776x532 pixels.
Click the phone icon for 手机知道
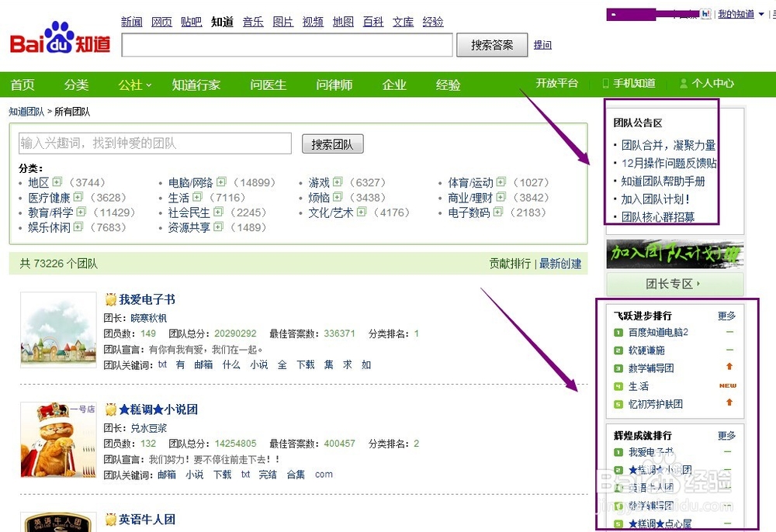[605, 83]
